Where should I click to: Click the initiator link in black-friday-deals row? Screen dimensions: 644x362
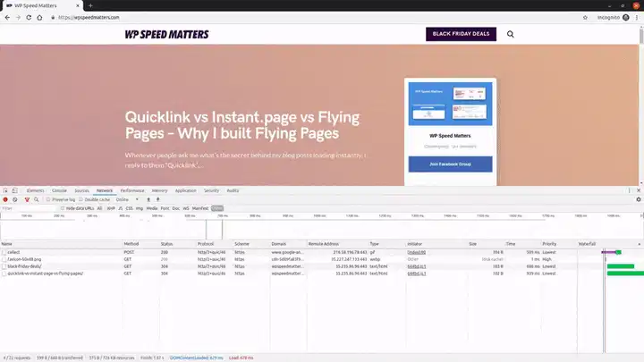(417, 266)
